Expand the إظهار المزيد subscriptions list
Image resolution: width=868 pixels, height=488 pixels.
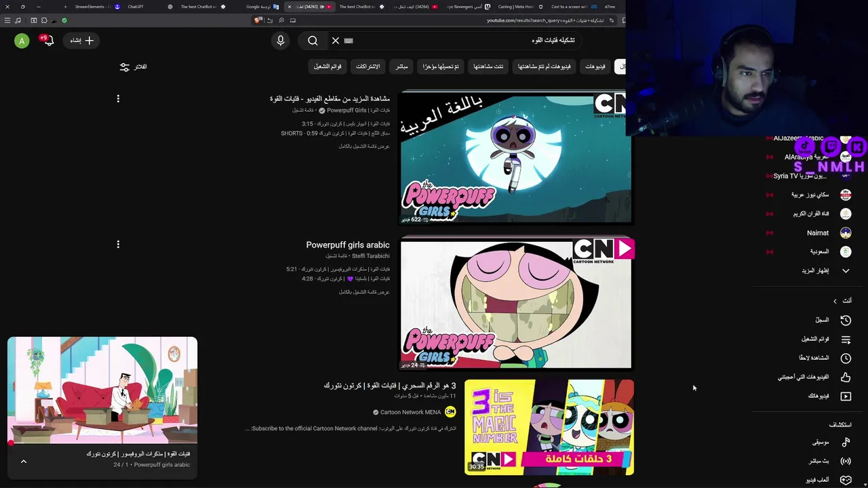tap(825, 270)
